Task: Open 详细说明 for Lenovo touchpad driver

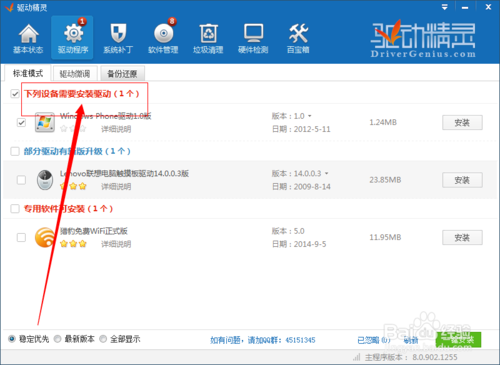Action: click(116, 187)
